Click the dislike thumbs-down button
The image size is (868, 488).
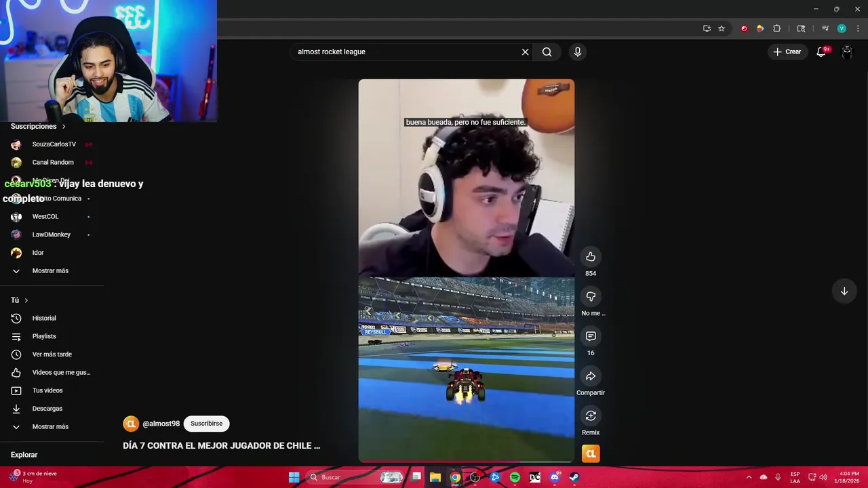point(591,296)
